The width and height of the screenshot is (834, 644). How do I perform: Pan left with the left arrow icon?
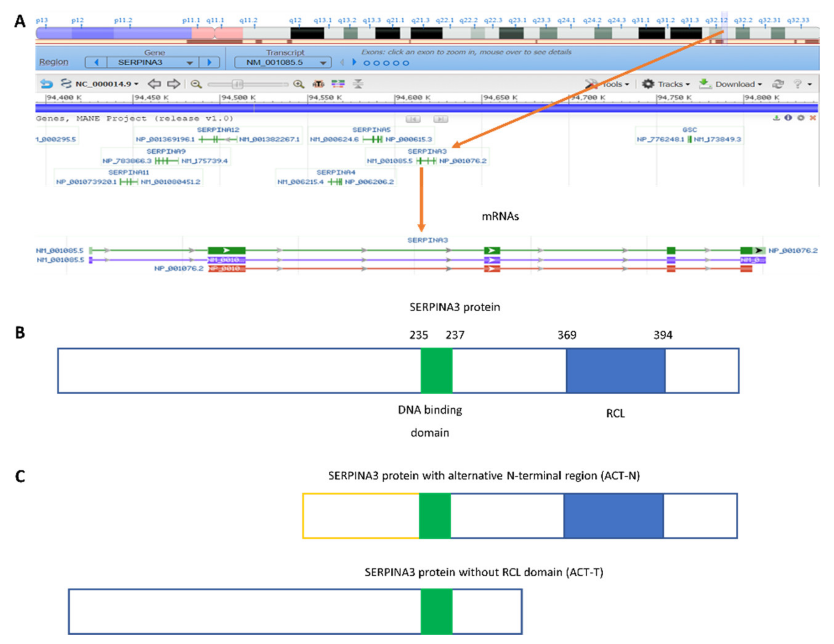click(154, 84)
